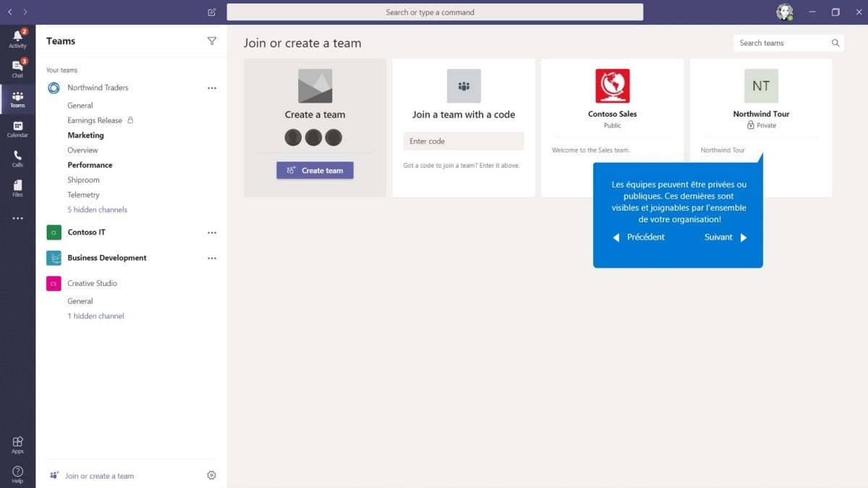
Task: Open the Overview channel
Action: [82, 150]
